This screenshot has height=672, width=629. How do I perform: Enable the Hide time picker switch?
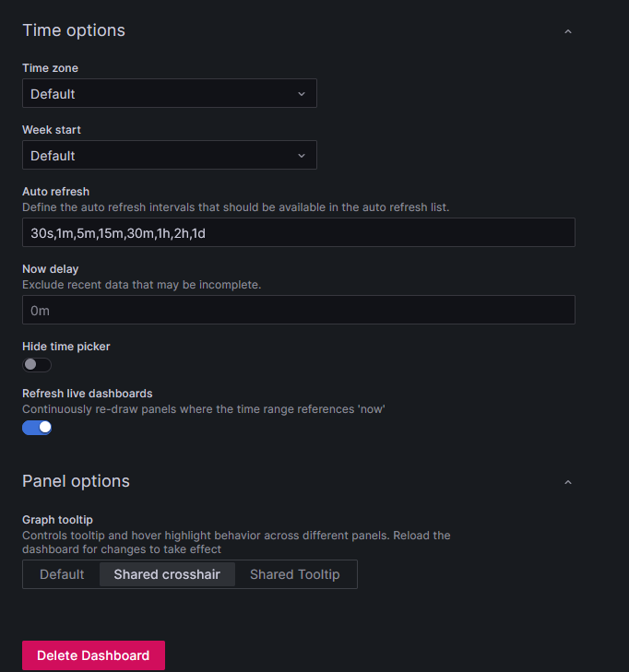tap(37, 365)
